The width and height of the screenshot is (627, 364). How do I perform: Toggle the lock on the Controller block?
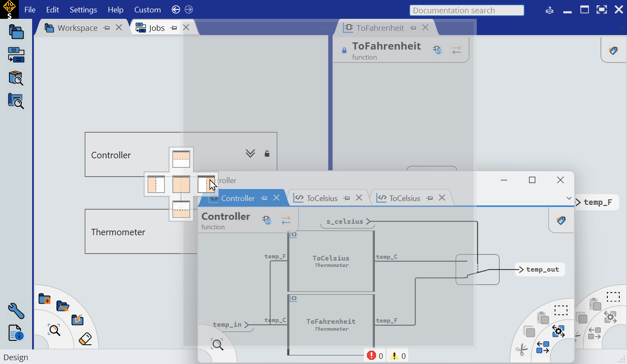[267, 154]
